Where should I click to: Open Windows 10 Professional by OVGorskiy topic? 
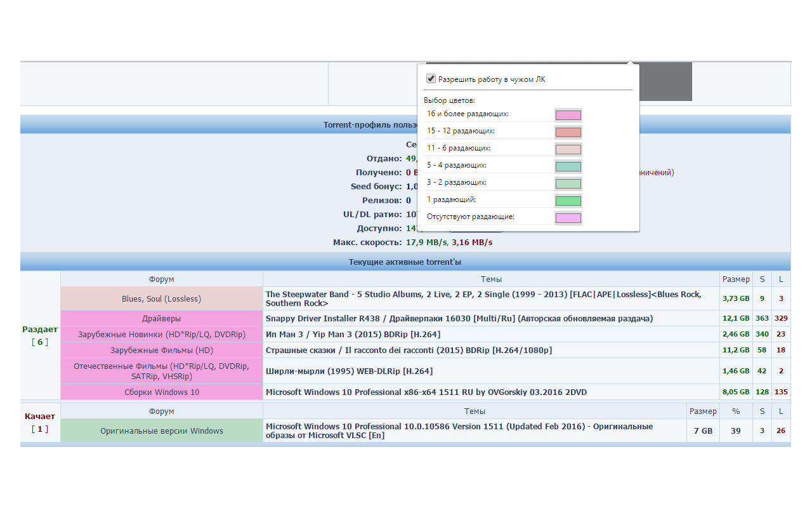pyautogui.click(x=426, y=392)
